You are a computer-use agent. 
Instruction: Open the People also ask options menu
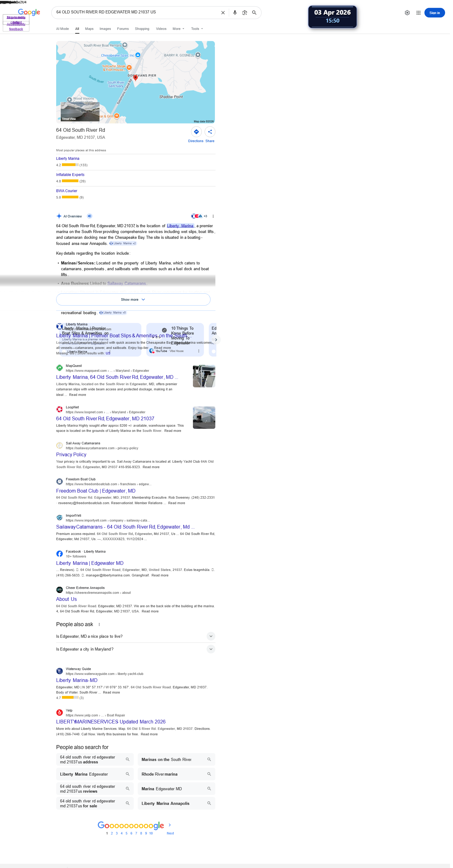click(x=99, y=624)
